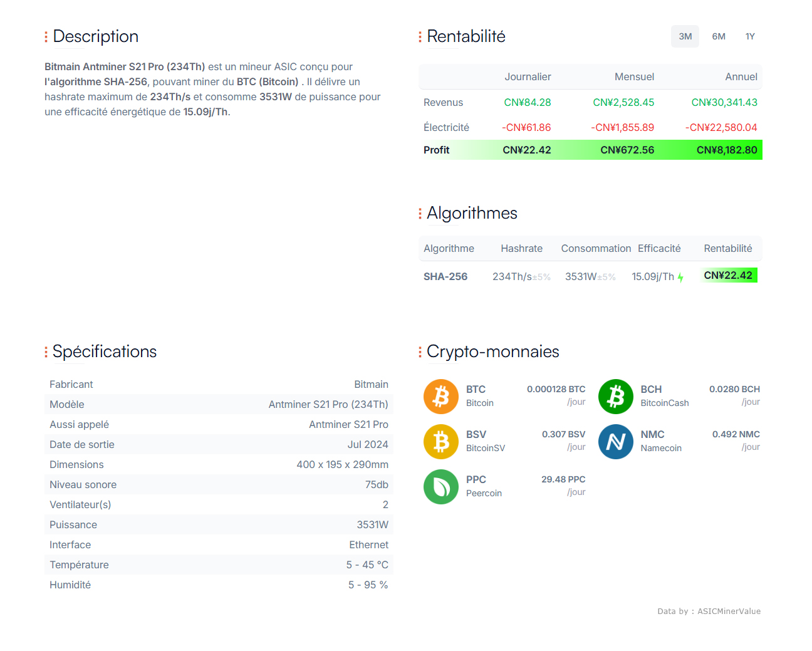
Task: Click daily profit CN¥22.42 in Profit row
Action: [527, 150]
